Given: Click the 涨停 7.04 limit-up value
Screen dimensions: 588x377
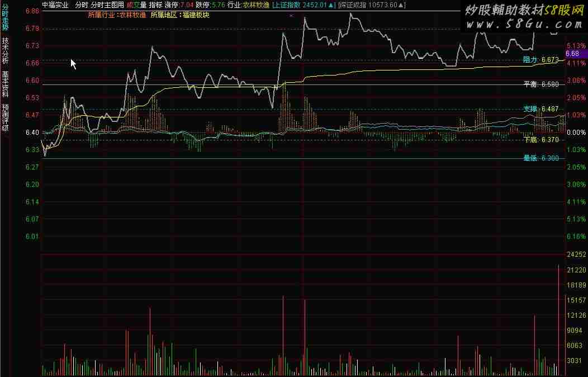Looking at the screenshot, I should pyautogui.click(x=179, y=5).
